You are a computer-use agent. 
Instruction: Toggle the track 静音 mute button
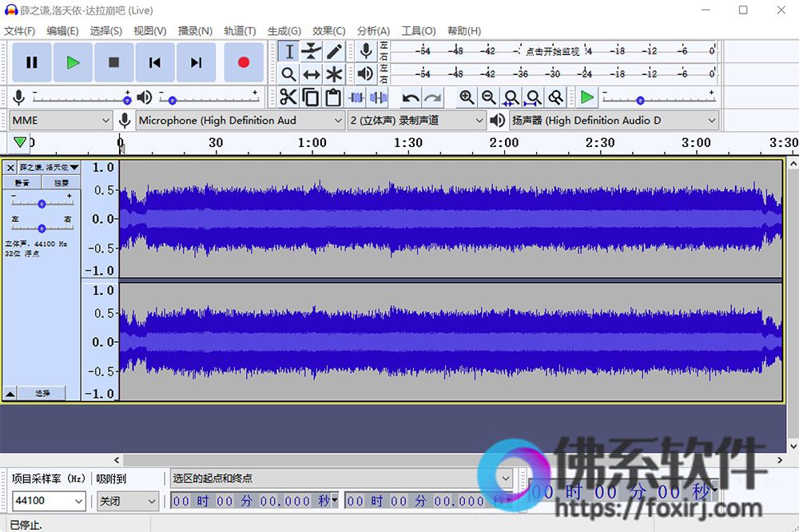[x=22, y=182]
